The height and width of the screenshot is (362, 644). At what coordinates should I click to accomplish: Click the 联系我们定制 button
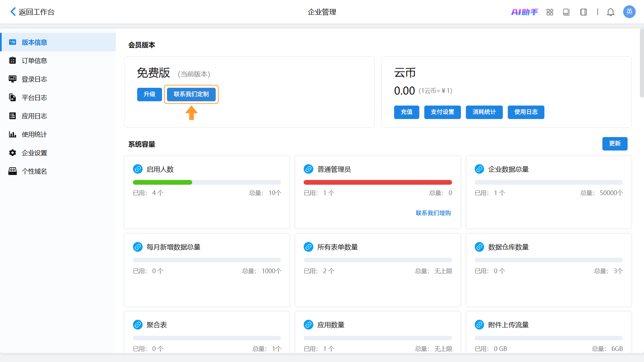click(x=191, y=94)
